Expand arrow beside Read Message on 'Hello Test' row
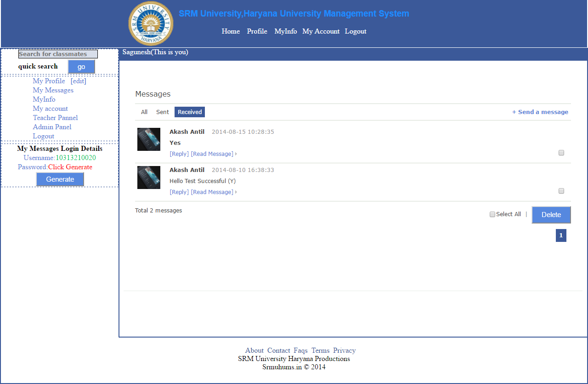 click(x=236, y=192)
